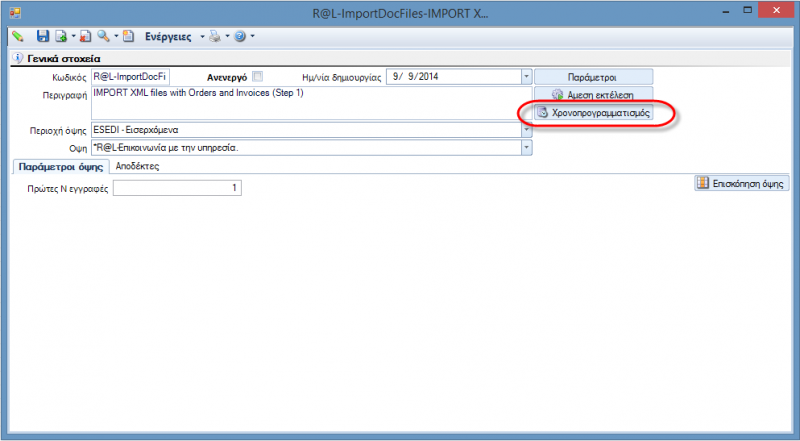The height and width of the screenshot is (441, 800).
Task: Click the Παράμετροι button
Action: (x=593, y=77)
